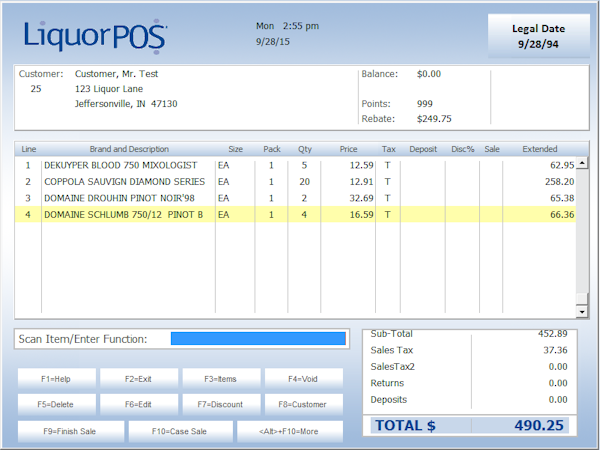Click the Sub-Total amount 452.89
Viewport: 600px width, 450px height.
click(x=553, y=334)
